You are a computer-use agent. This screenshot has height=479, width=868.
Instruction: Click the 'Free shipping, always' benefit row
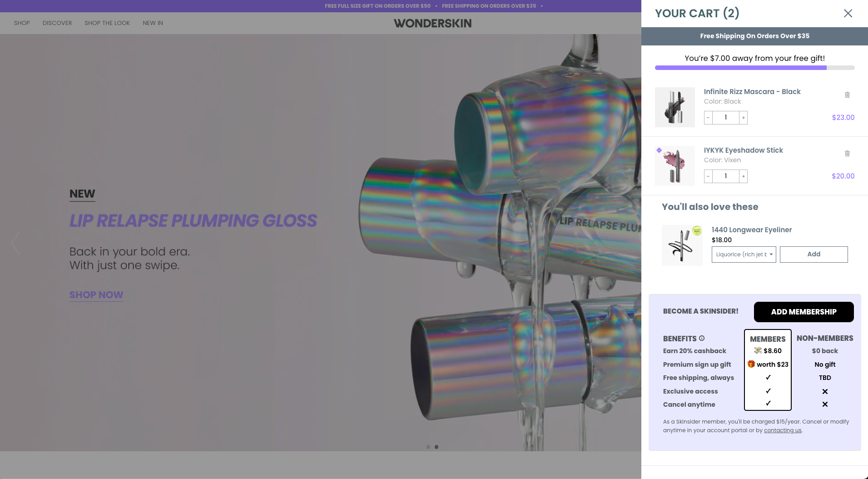698,378
